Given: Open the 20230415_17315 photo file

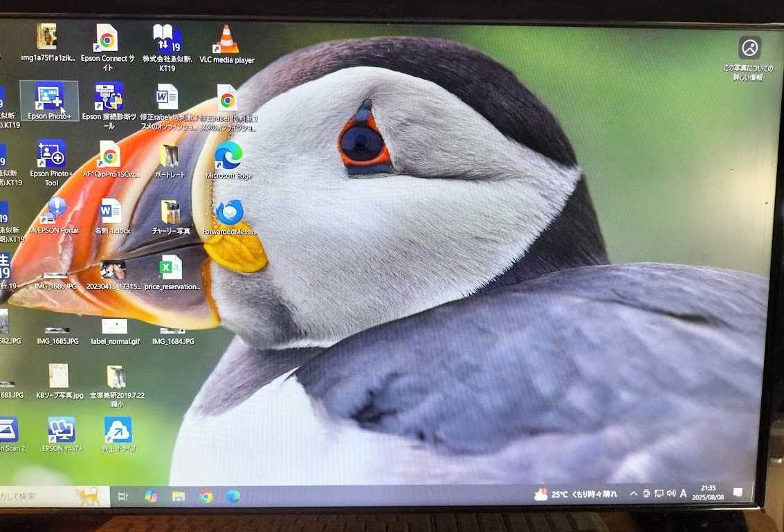Looking at the screenshot, I should pos(113,270).
